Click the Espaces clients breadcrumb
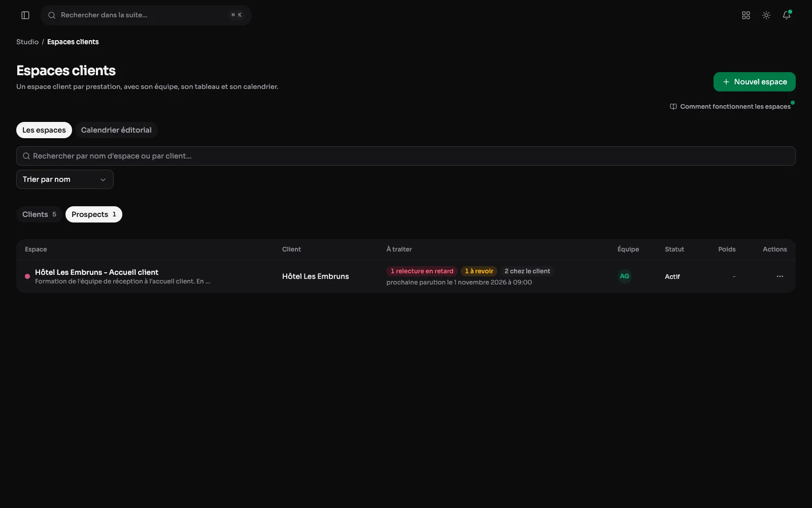 (x=73, y=42)
